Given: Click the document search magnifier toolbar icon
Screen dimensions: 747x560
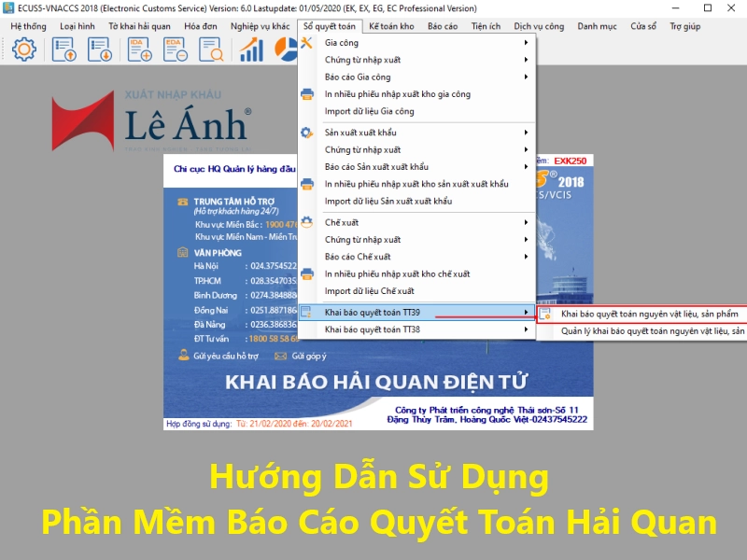Looking at the screenshot, I should coord(212,50).
